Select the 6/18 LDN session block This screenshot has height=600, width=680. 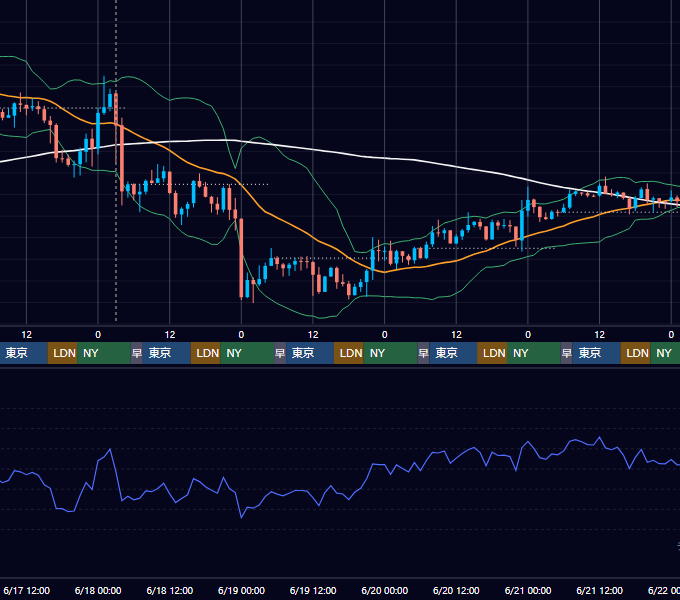[206, 353]
